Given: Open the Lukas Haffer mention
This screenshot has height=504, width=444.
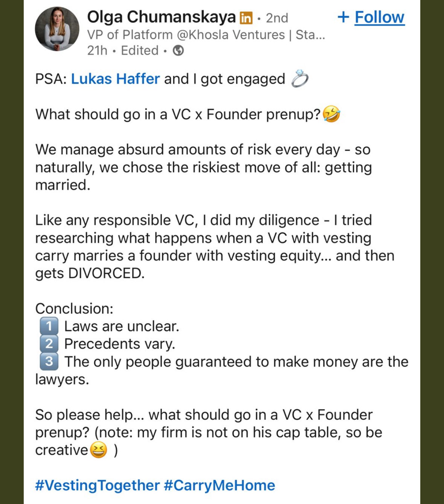Looking at the screenshot, I should pos(115,79).
